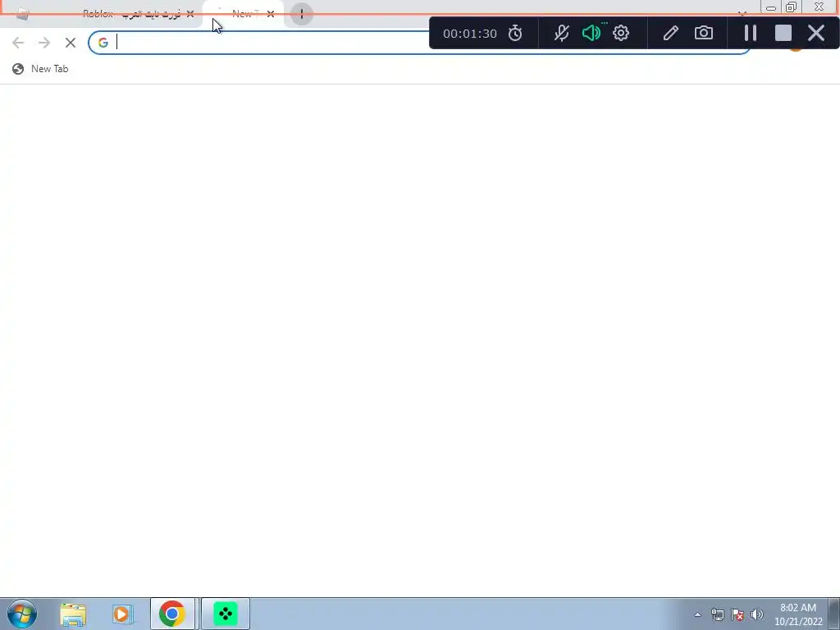Open the tab search dropdown arrow
The image size is (840, 630).
[742, 13]
